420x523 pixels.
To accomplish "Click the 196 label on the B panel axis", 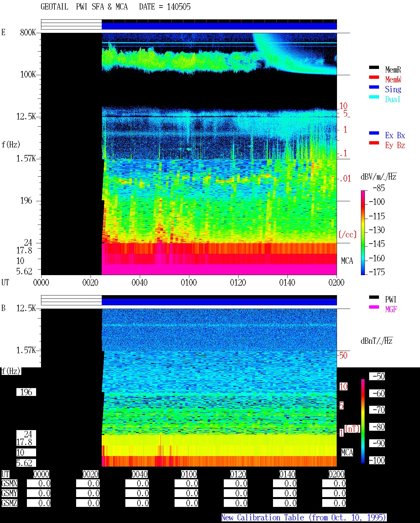I will point(26,392).
